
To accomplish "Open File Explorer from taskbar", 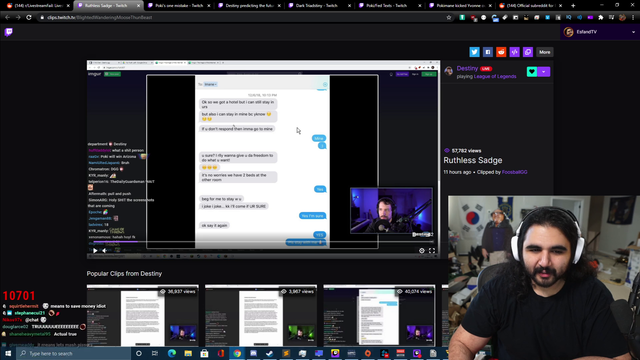I will pos(188,353).
